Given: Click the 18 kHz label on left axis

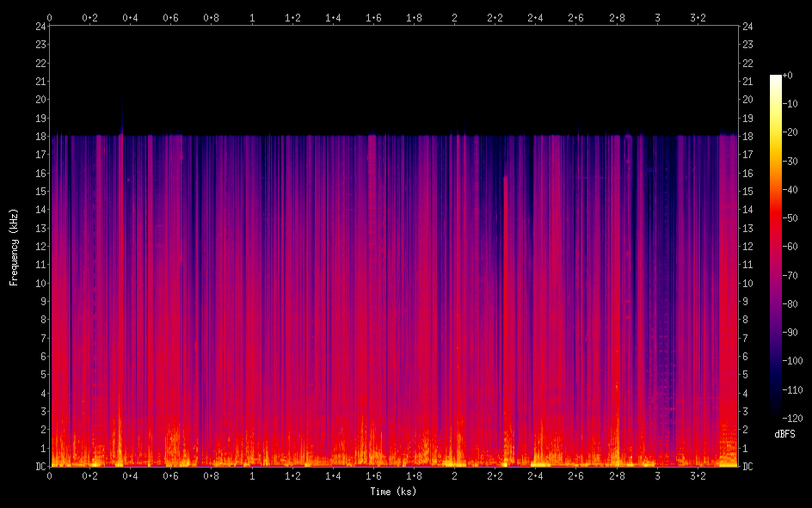Looking at the screenshot, I should point(39,136).
